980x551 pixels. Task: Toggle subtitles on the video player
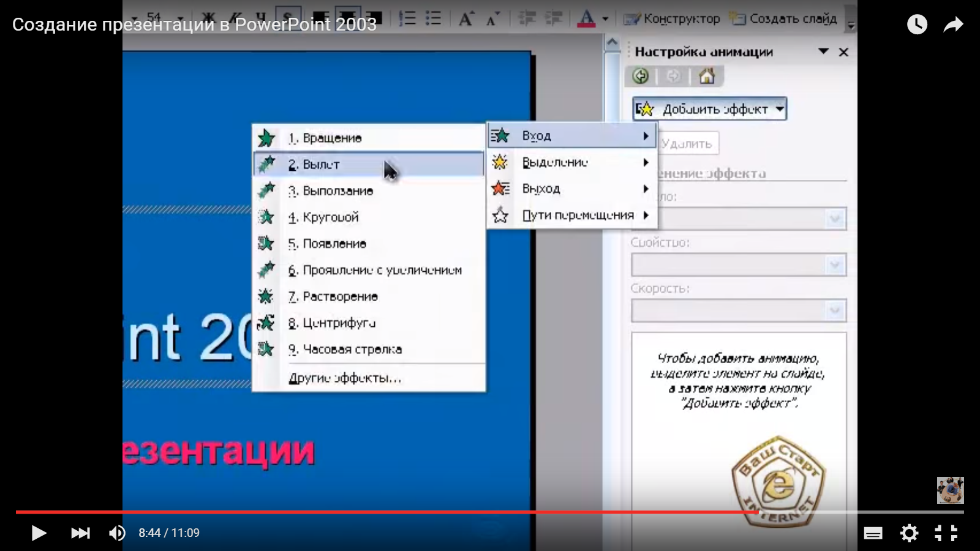873,533
